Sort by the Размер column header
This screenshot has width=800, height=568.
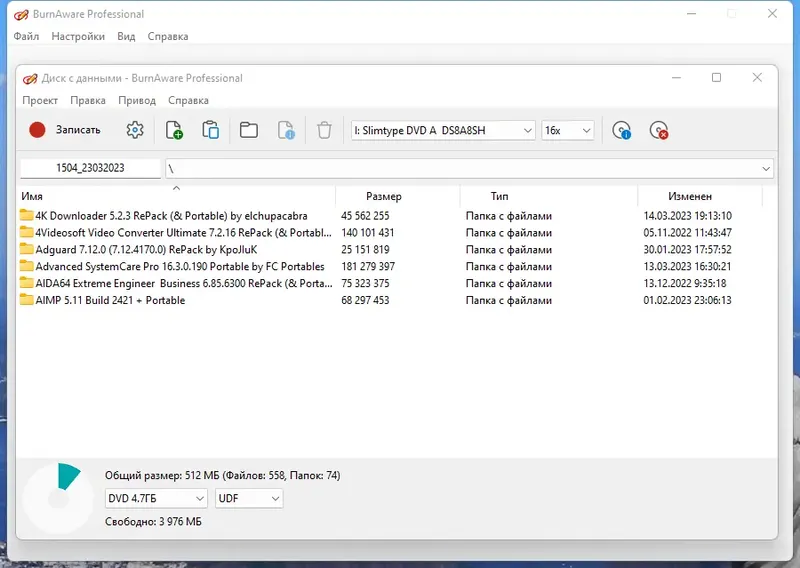pyautogui.click(x=398, y=196)
